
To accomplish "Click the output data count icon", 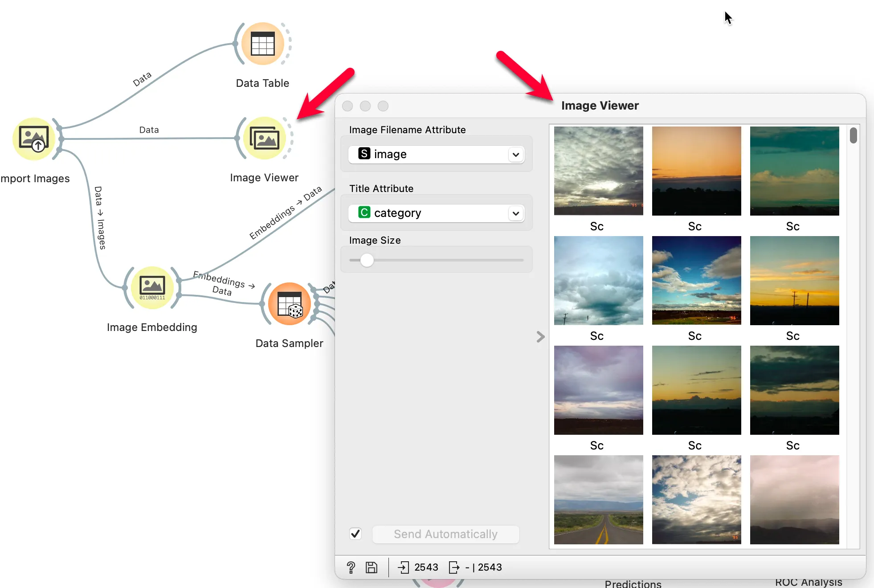I will [454, 567].
